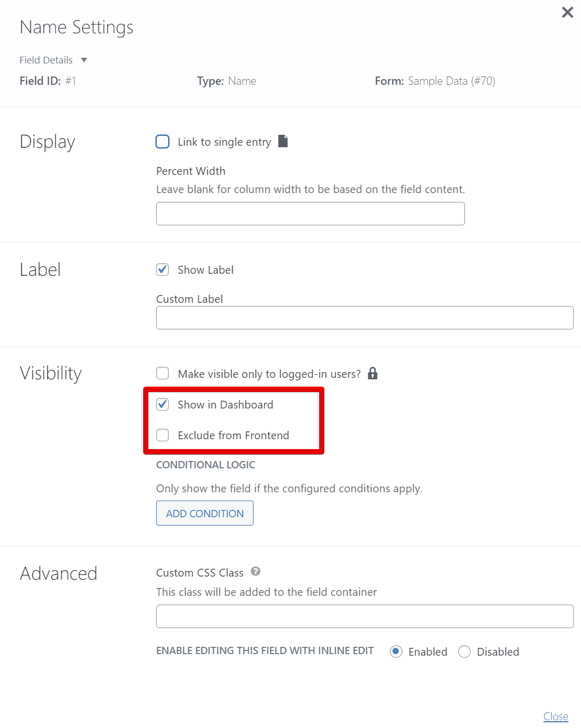The height and width of the screenshot is (728, 581).
Task: Click the Sample Data (#70) form name
Action: tap(451, 81)
